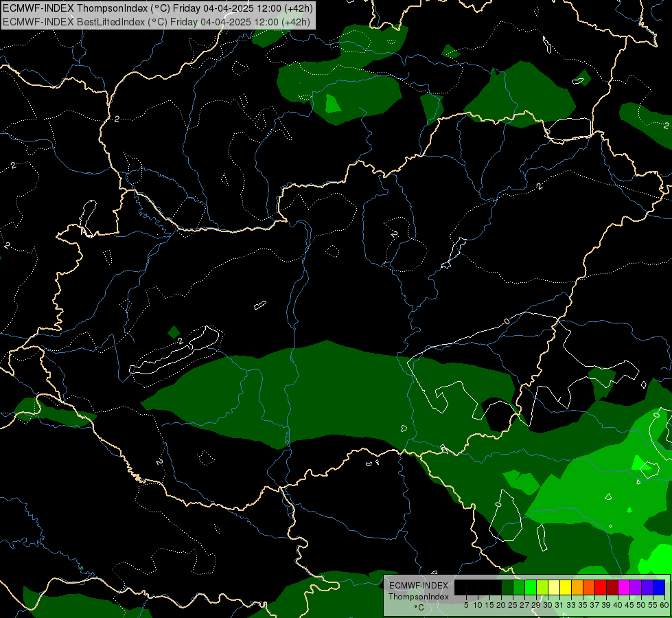Click legend tick value "55"

(x=653, y=605)
